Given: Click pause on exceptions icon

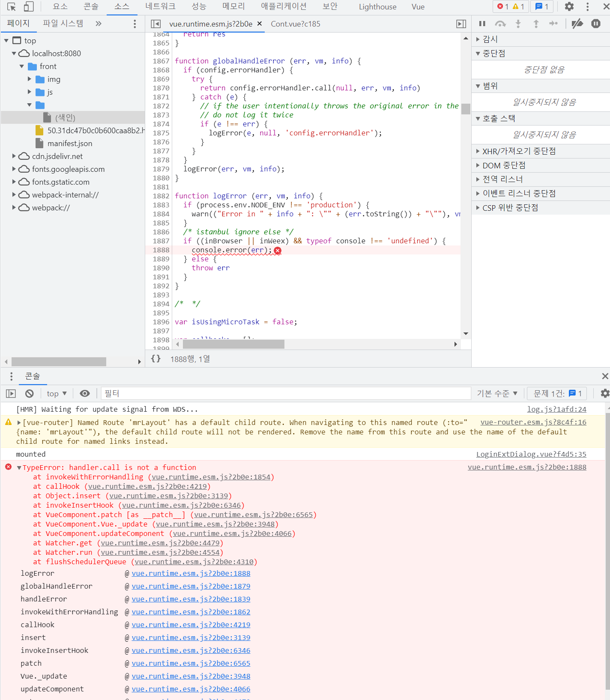Looking at the screenshot, I should [x=596, y=24].
